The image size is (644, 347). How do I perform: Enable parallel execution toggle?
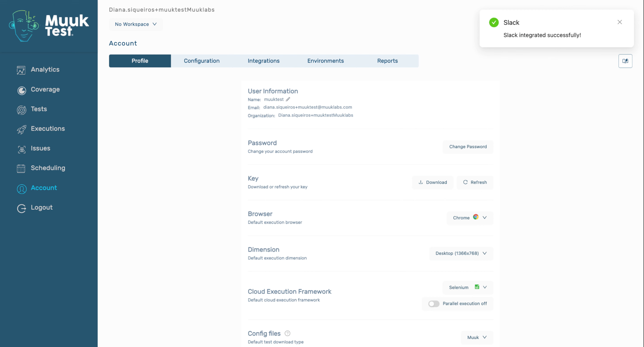click(433, 303)
